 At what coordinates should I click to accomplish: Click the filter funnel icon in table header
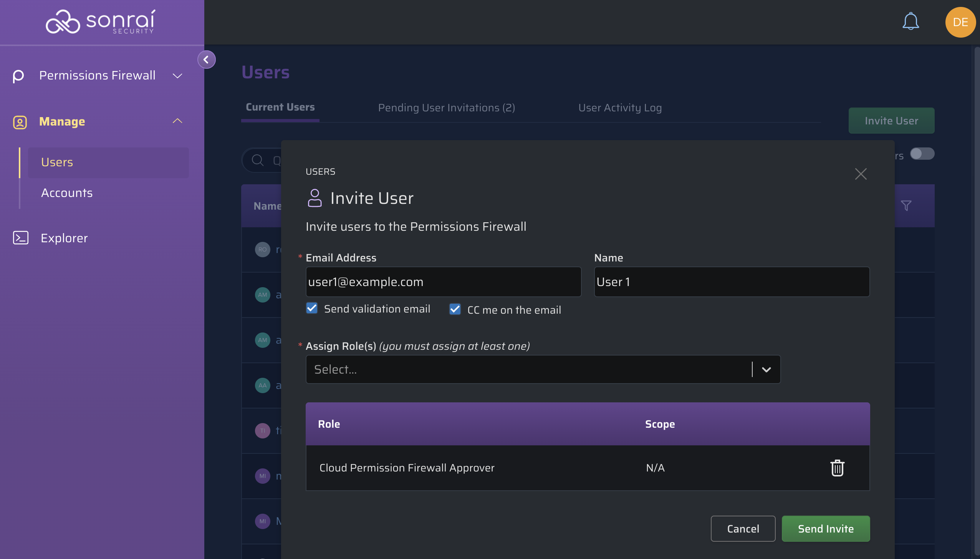(906, 206)
